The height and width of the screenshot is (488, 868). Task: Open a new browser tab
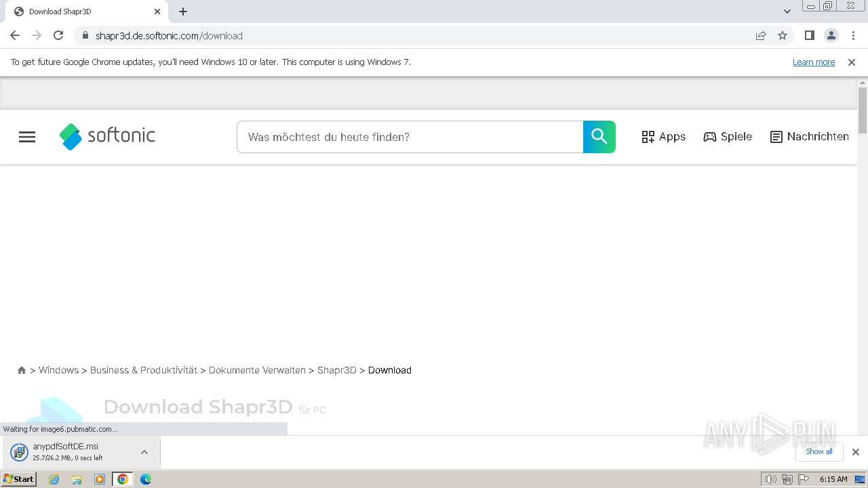click(183, 12)
